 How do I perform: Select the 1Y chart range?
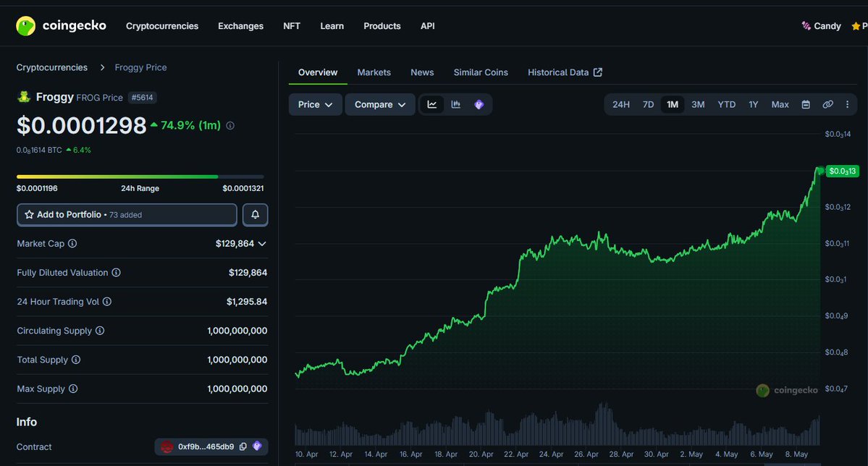(x=754, y=105)
